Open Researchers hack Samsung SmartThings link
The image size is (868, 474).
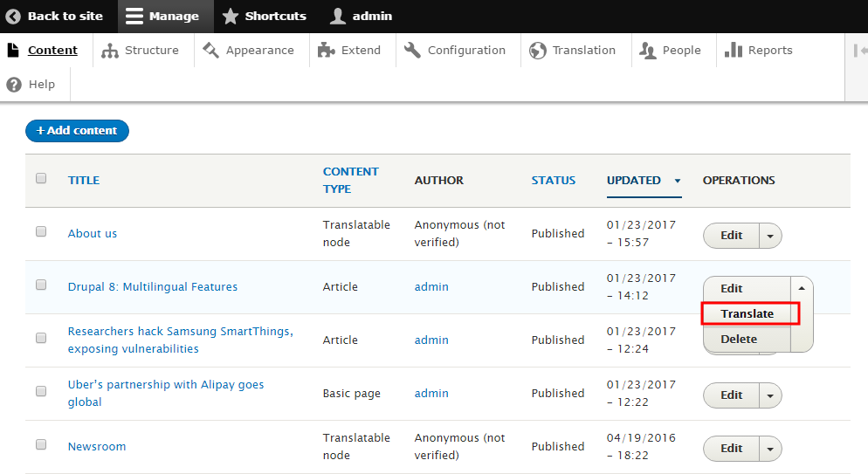(x=181, y=340)
